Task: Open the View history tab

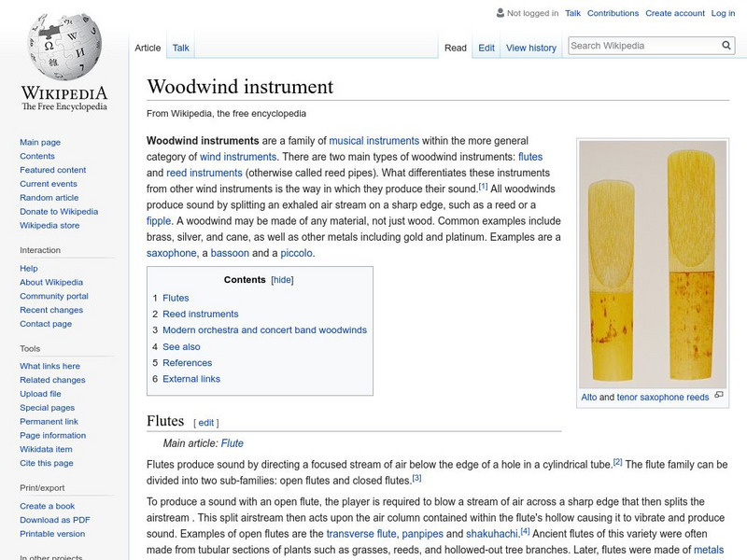Action: 531,49
